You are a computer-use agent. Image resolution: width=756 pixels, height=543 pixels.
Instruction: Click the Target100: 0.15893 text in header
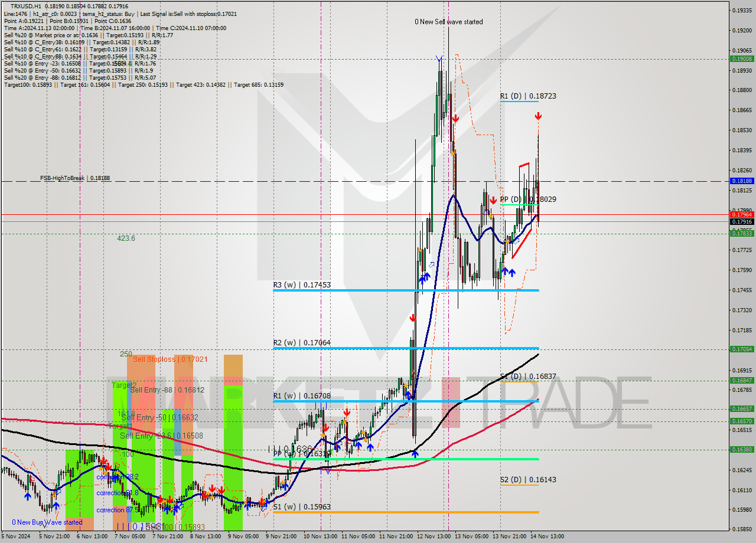tap(29, 85)
